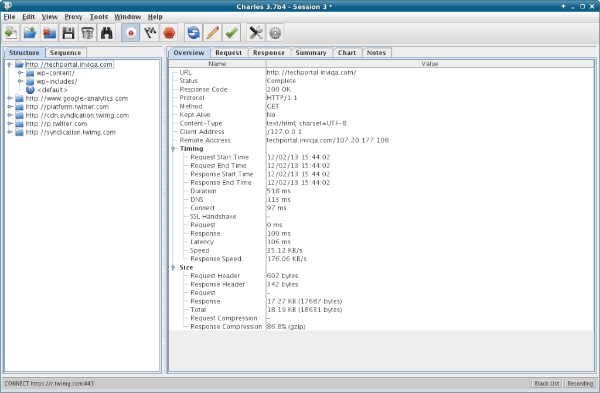Open the Proxy menu
The image size is (600, 393).
tap(73, 17)
